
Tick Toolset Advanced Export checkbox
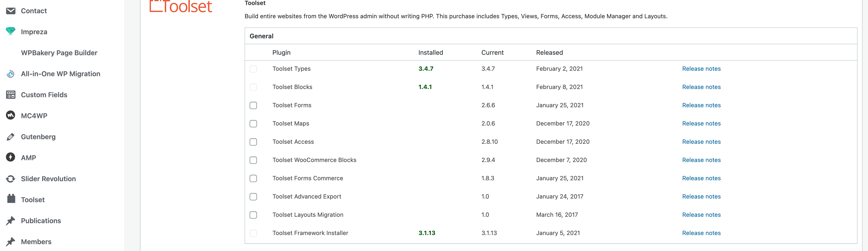(253, 196)
